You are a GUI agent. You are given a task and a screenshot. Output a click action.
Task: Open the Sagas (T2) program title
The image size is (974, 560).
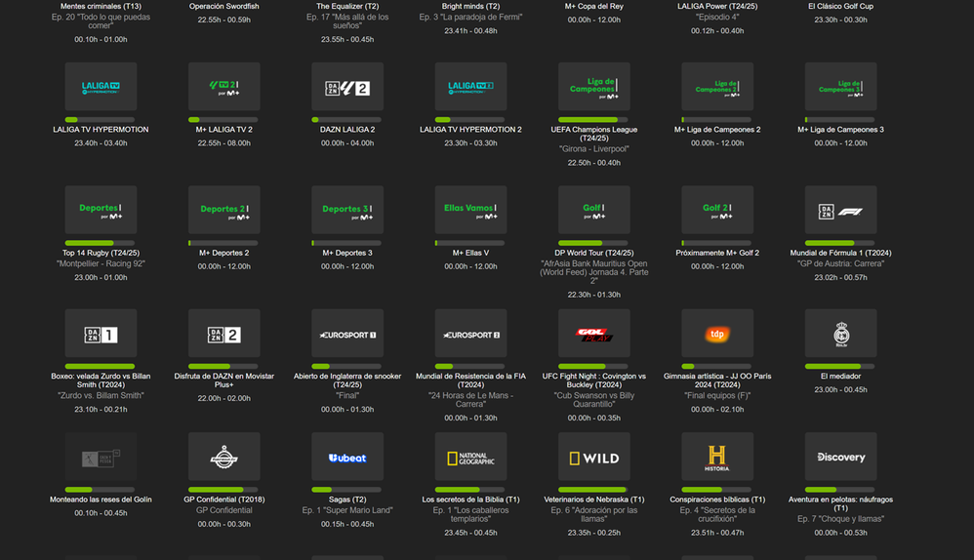pos(347,500)
